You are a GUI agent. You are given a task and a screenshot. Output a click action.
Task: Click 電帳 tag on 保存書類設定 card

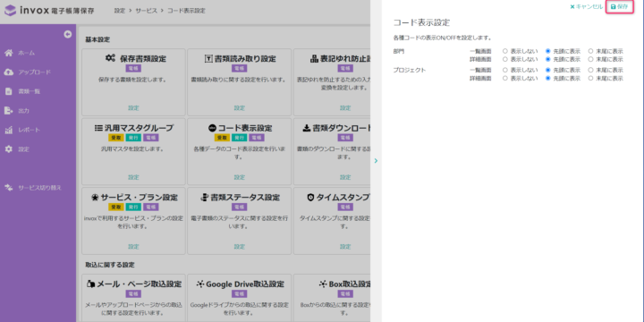pyautogui.click(x=133, y=68)
